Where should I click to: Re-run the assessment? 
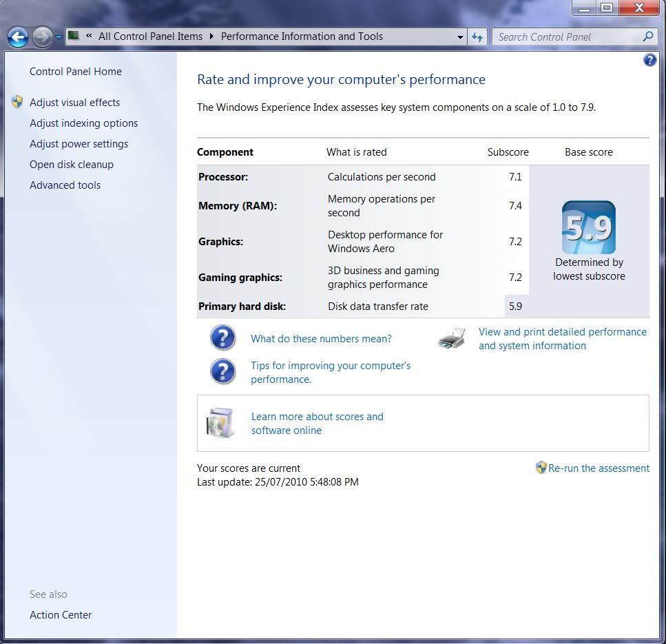pos(599,468)
